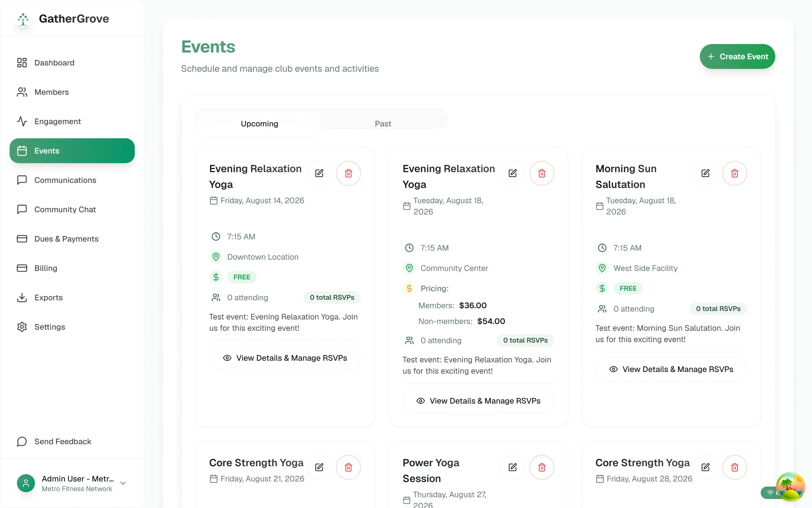The height and width of the screenshot is (508, 812).
Task: Click the clock icon on Morning Sun Salutation
Action: point(602,248)
